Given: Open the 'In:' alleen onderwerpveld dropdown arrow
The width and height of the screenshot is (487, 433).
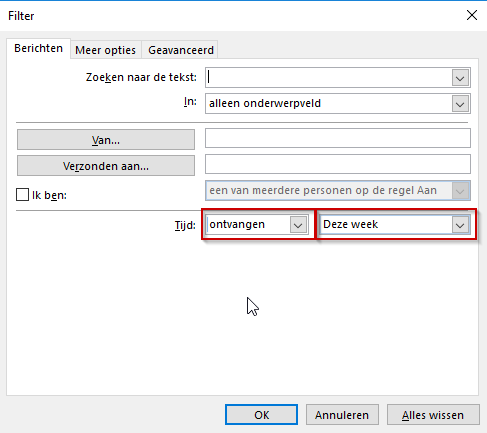Looking at the screenshot, I should point(460,104).
